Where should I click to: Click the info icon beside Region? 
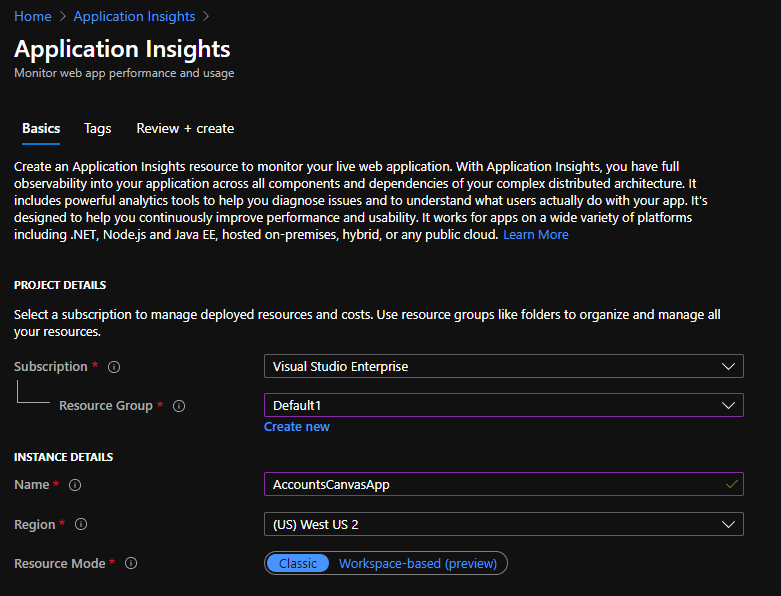click(x=82, y=524)
